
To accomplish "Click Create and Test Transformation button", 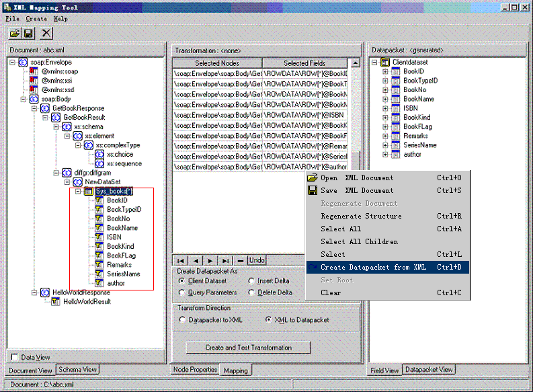I will (248, 348).
